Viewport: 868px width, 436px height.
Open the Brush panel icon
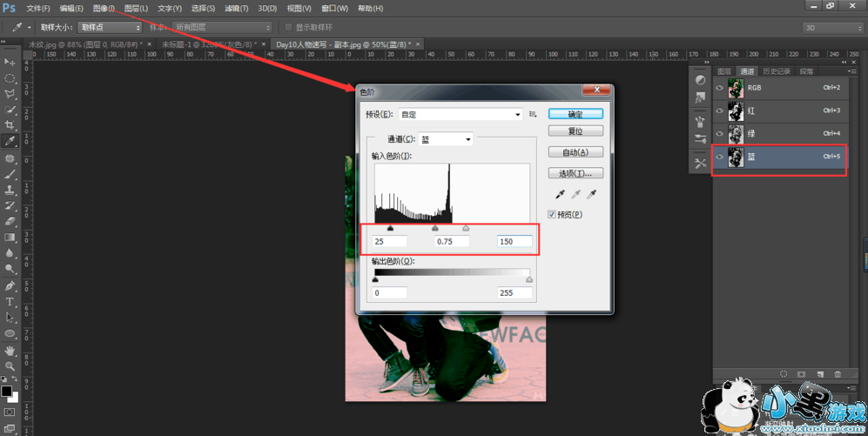coord(700,138)
